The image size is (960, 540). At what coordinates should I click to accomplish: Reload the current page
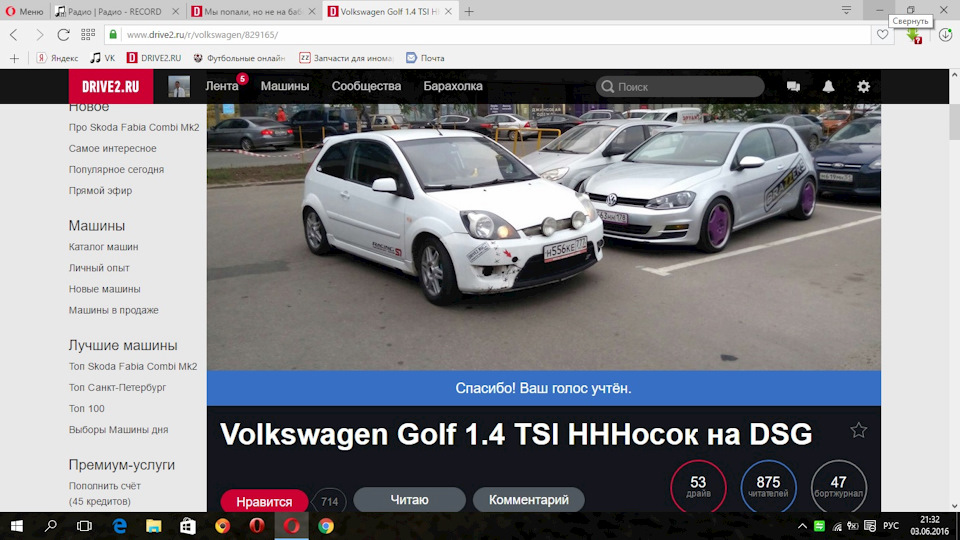pyautogui.click(x=63, y=35)
